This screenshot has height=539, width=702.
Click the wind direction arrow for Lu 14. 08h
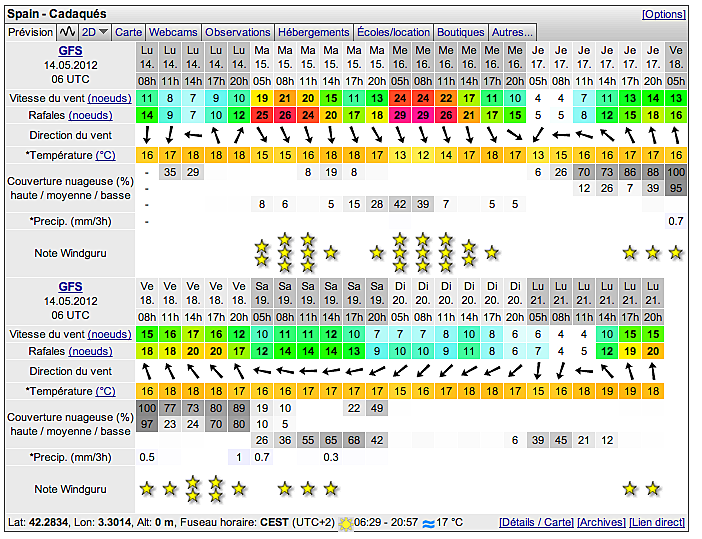click(147, 134)
